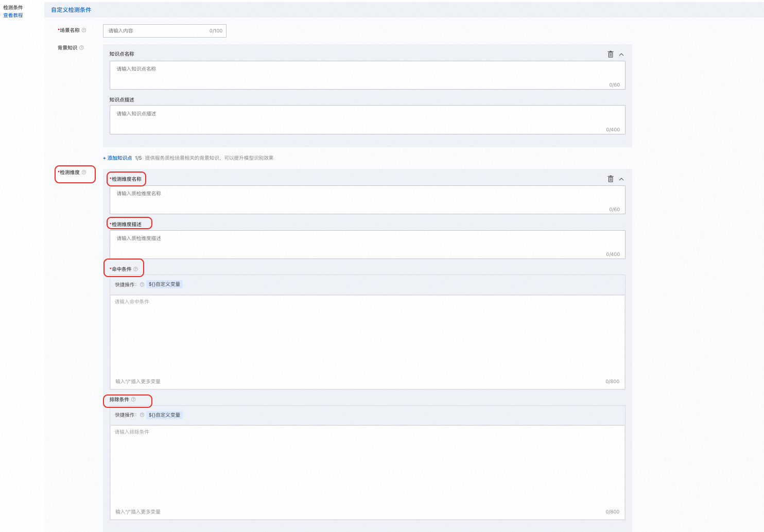Delete the 知识点 knowledge point block
The image size is (764, 532).
click(611, 54)
